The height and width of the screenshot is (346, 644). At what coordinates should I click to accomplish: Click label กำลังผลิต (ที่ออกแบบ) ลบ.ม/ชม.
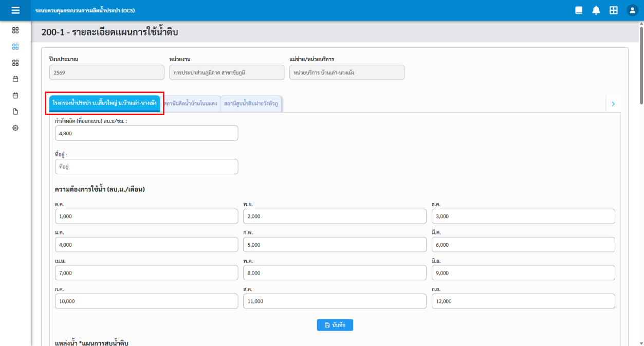(x=91, y=121)
